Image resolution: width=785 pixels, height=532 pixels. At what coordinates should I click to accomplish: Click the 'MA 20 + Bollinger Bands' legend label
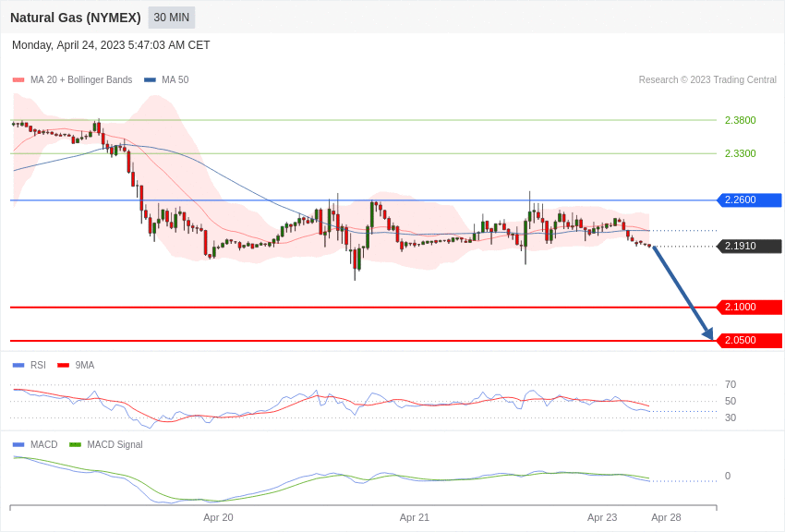tap(81, 79)
